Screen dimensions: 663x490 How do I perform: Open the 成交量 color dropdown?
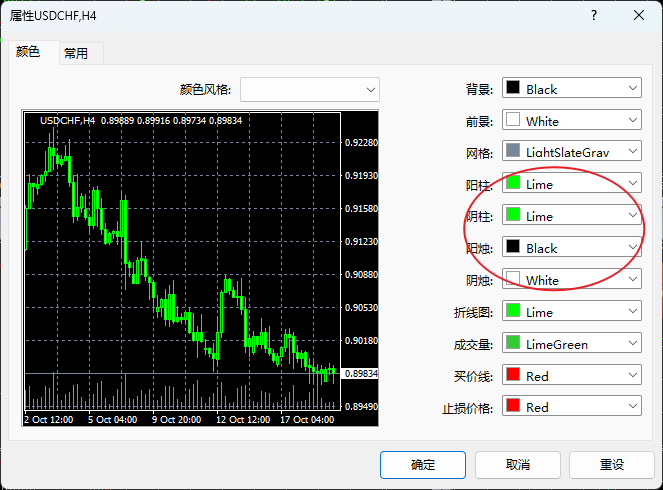572,343
